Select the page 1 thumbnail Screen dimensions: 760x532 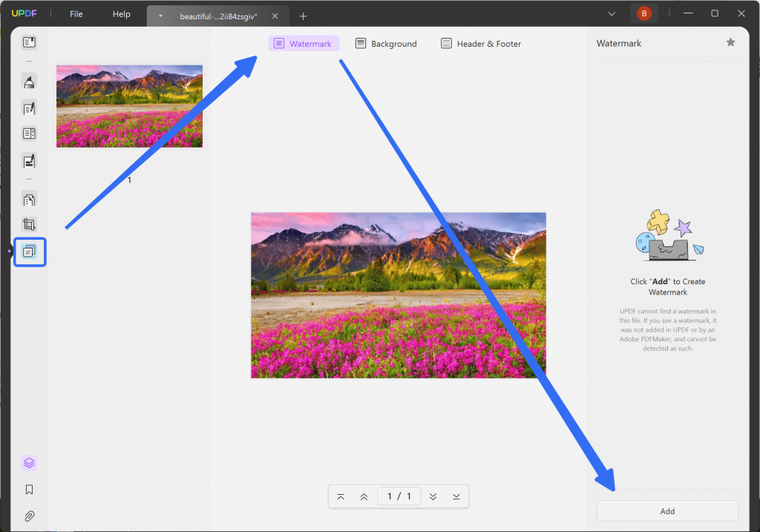tap(128, 105)
